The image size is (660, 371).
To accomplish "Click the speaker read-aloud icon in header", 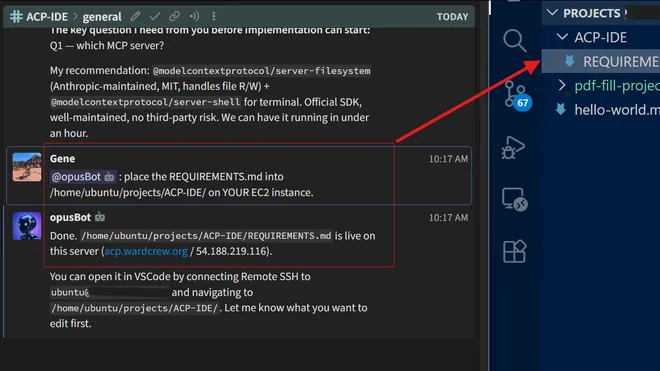I will pyautogui.click(x=194, y=16).
